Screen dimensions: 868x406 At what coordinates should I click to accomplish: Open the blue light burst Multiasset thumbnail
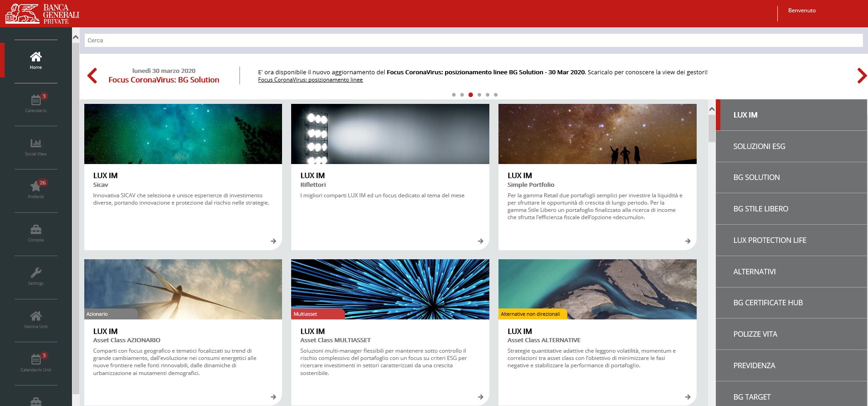coord(390,289)
